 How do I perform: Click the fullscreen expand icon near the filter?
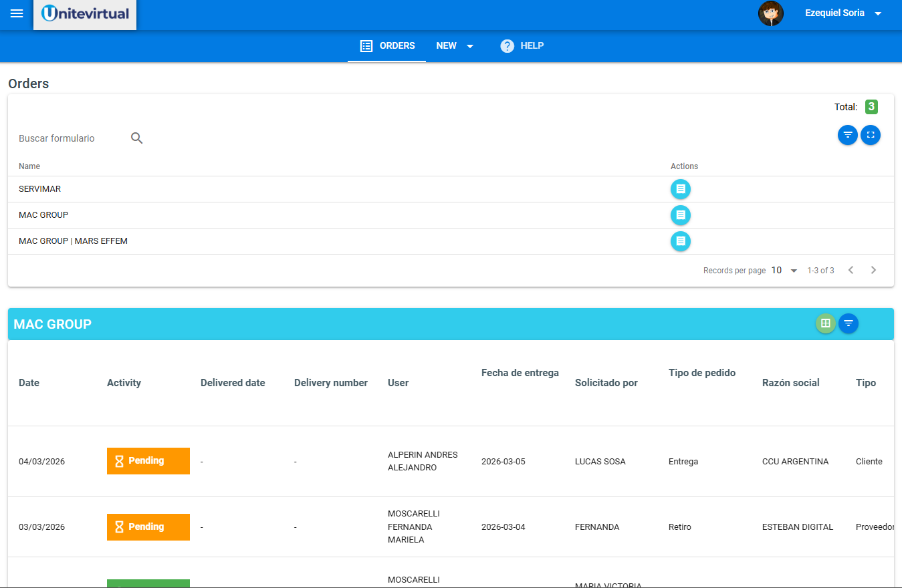[x=871, y=135]
